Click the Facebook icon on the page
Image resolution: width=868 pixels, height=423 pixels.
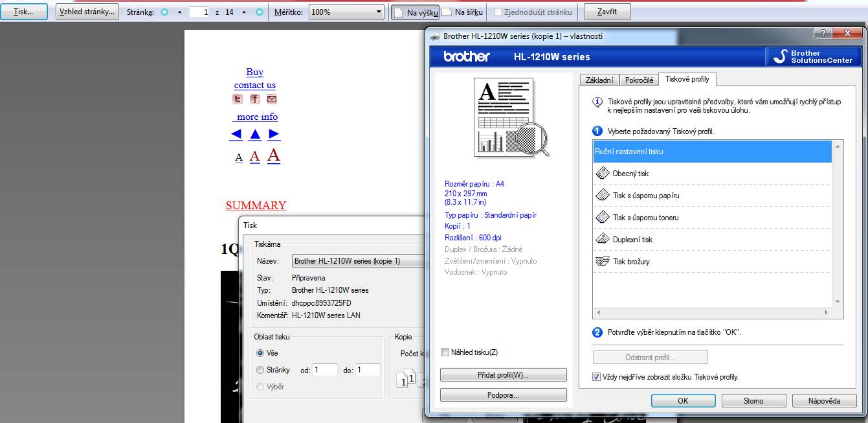[x=255, y=99]
